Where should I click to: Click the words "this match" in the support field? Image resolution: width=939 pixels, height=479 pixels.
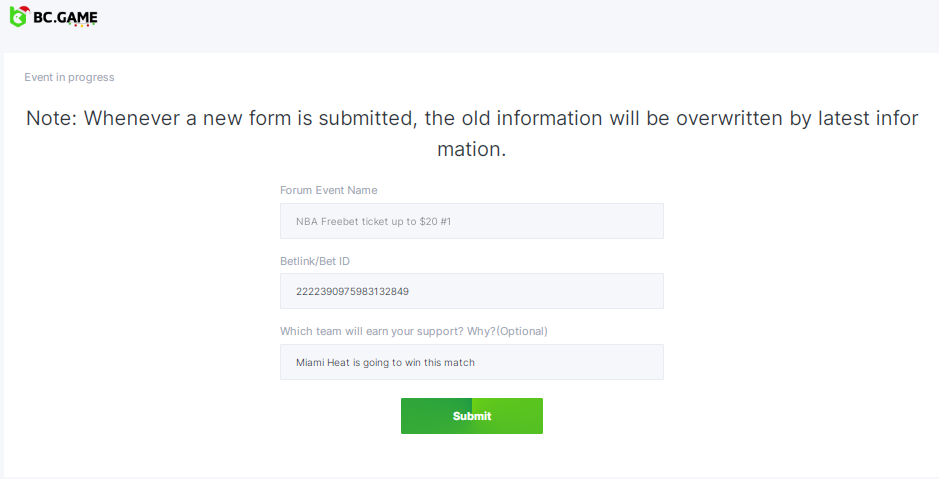[x=449, y=362]
